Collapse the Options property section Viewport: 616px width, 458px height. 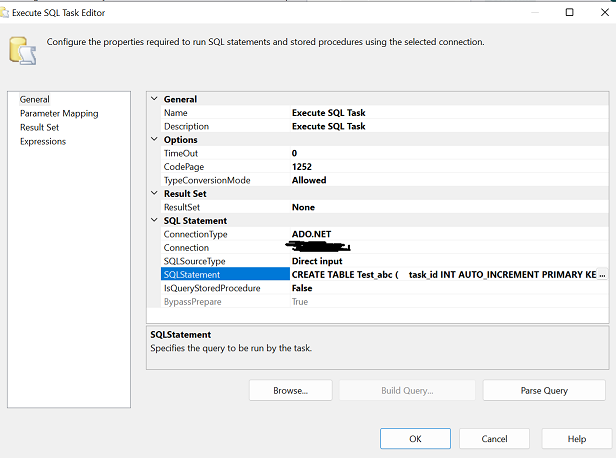pos(153,140)
